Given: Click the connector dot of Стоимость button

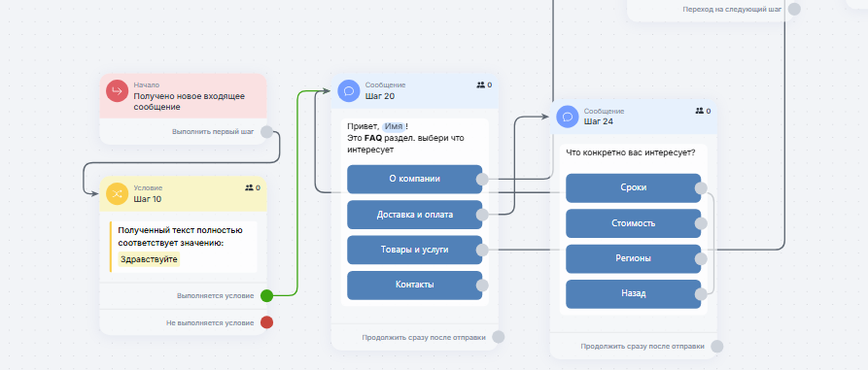Looking at the screenshot, I should click(x=701, y=223).
